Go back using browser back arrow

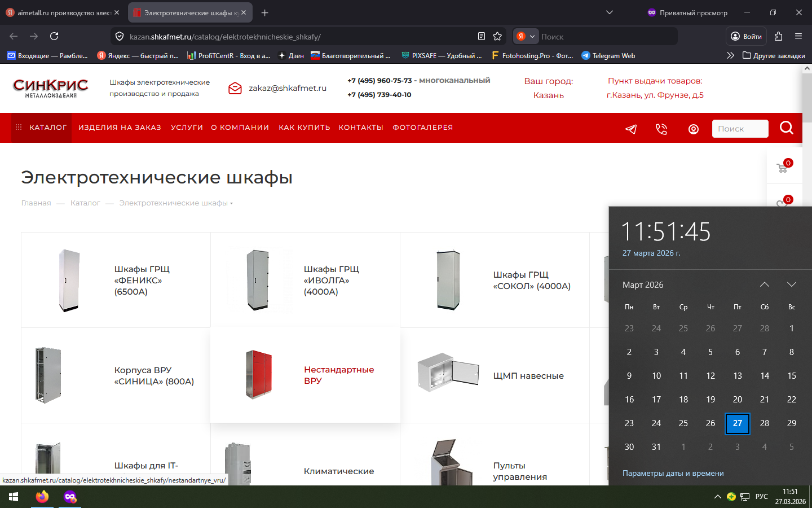tap(14, 36)
